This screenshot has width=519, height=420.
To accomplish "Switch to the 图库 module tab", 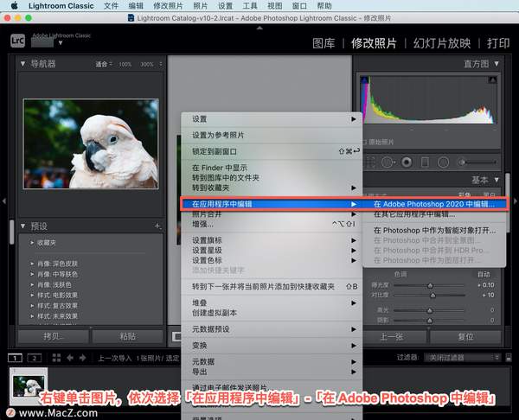I will point(324,42).
